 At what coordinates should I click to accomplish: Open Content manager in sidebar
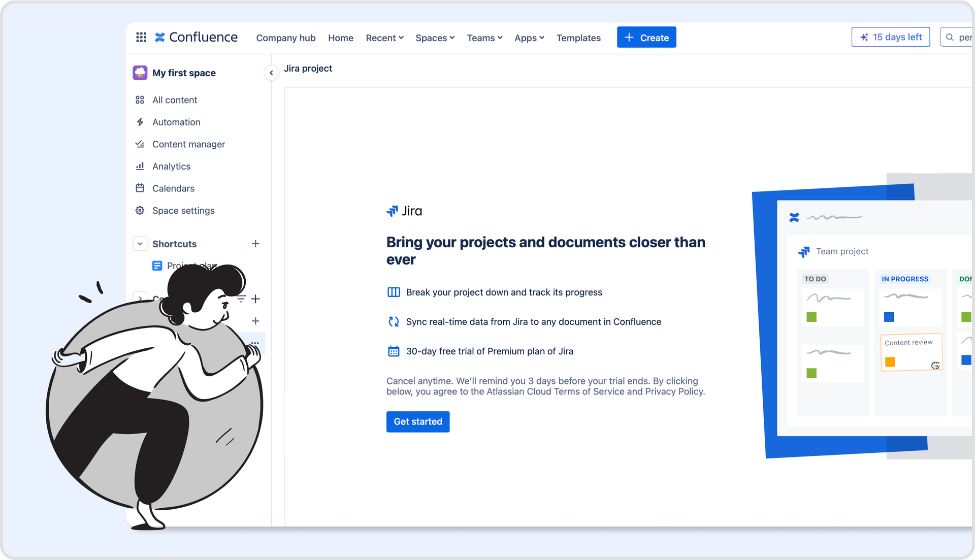[188, 144]
